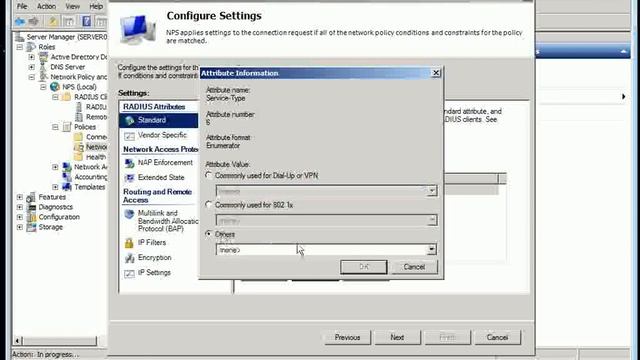
Task: Open the Help menu
Action: point(96,6)
